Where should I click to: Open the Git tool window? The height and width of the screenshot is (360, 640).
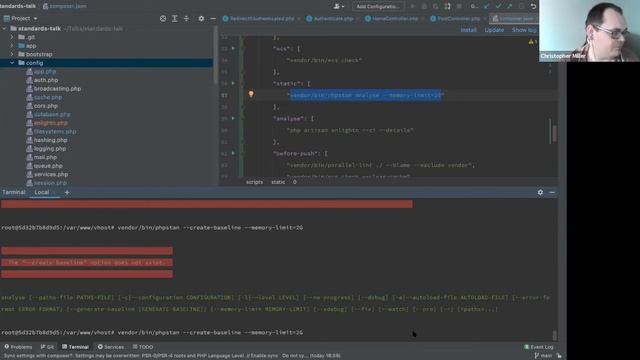pos(47,347)
